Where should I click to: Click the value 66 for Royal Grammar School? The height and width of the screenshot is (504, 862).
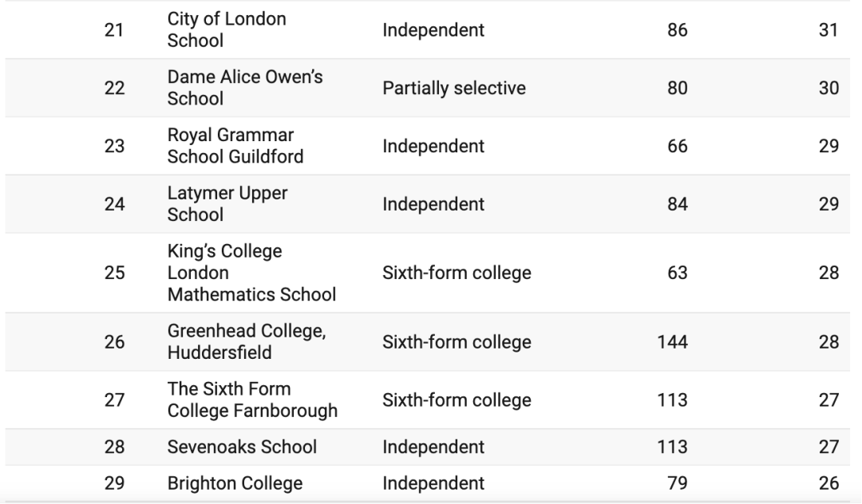[677, 146]
